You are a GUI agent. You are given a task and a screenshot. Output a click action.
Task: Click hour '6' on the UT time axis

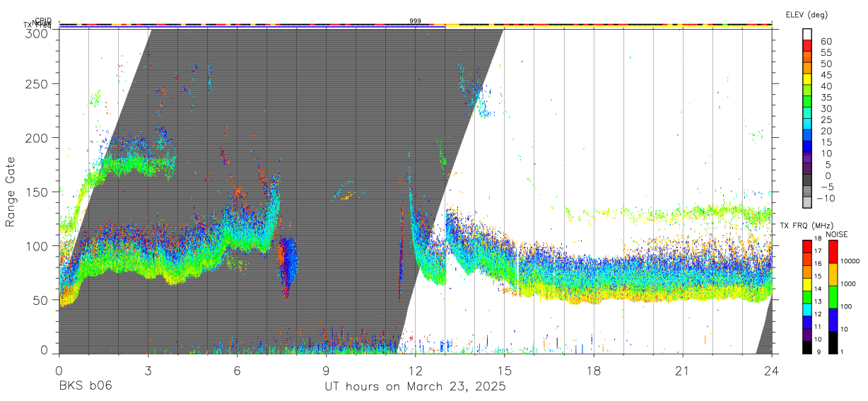point(237,370)
